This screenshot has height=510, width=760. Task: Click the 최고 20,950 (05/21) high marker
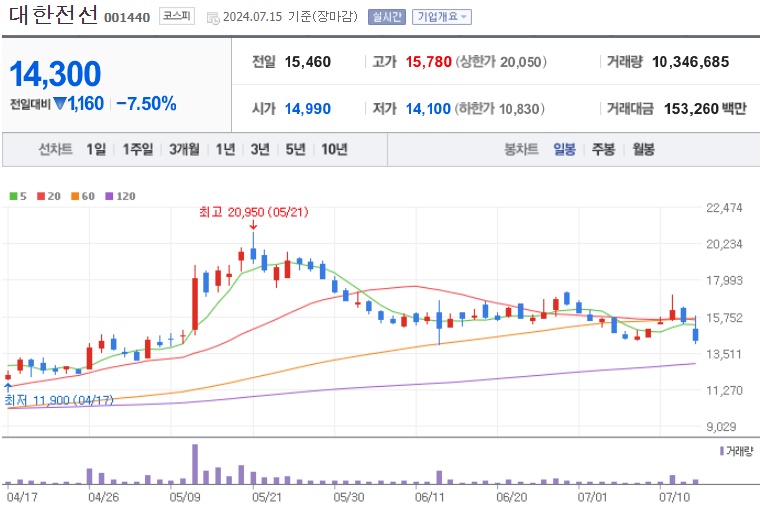tap(253, 212)
